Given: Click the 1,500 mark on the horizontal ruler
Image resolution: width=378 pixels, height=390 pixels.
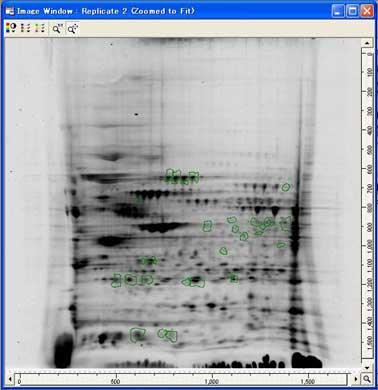Looking at the screenshot, I should 307,381.
